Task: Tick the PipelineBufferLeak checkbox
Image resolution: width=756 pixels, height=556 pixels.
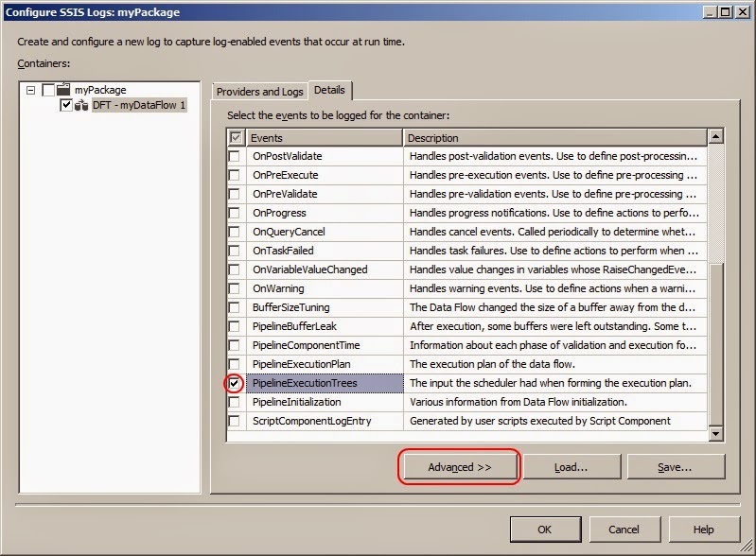Action: [234, 326]
